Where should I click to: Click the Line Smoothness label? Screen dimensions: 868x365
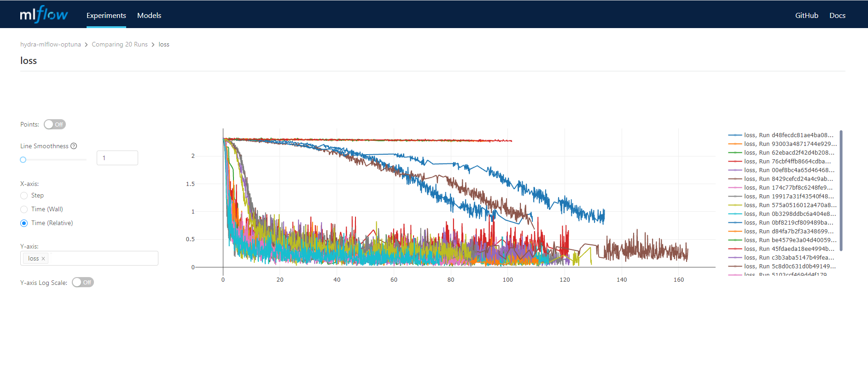(x=44, y=146)
